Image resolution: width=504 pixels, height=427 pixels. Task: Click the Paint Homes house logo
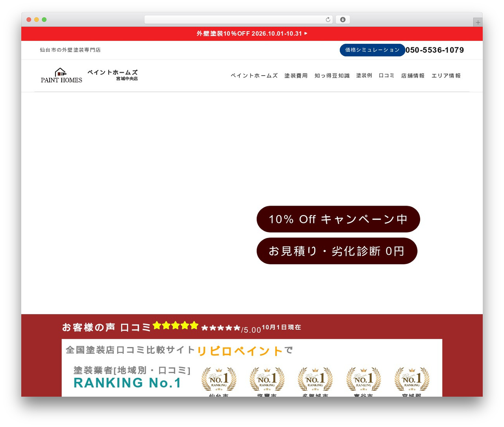tap(61, 76)
